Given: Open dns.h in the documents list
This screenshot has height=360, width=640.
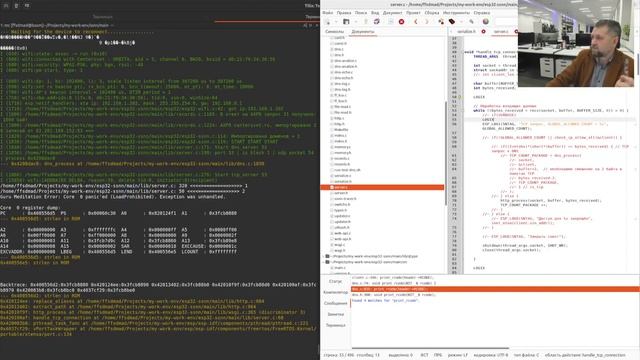Looking at the screenshot, I should pos(339,55).
